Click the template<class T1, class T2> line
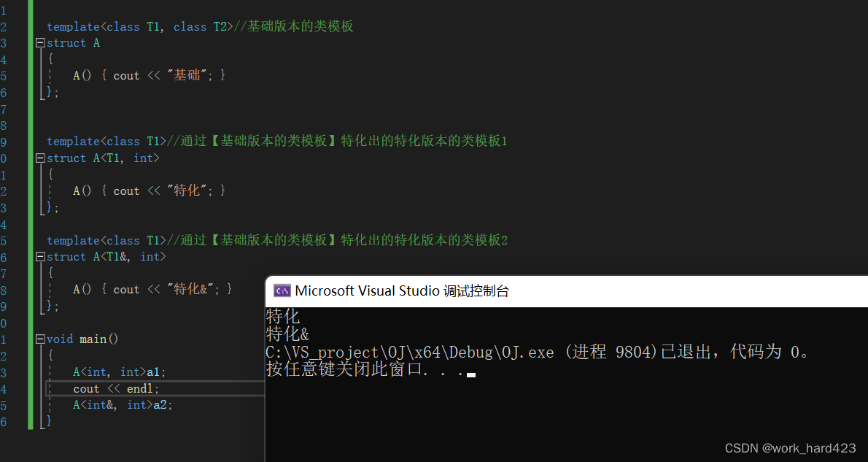Screen dimensions: 868x462 click(200, 26)
